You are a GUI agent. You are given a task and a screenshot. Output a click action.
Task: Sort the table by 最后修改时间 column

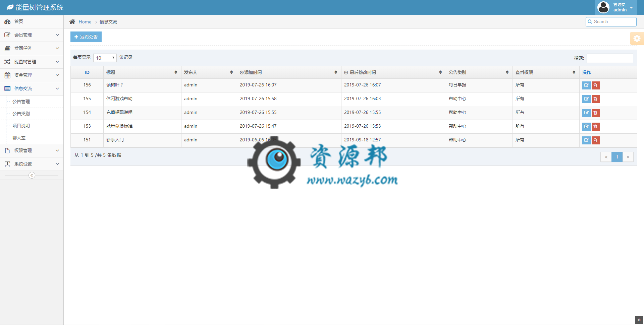(x=393, y=72)
